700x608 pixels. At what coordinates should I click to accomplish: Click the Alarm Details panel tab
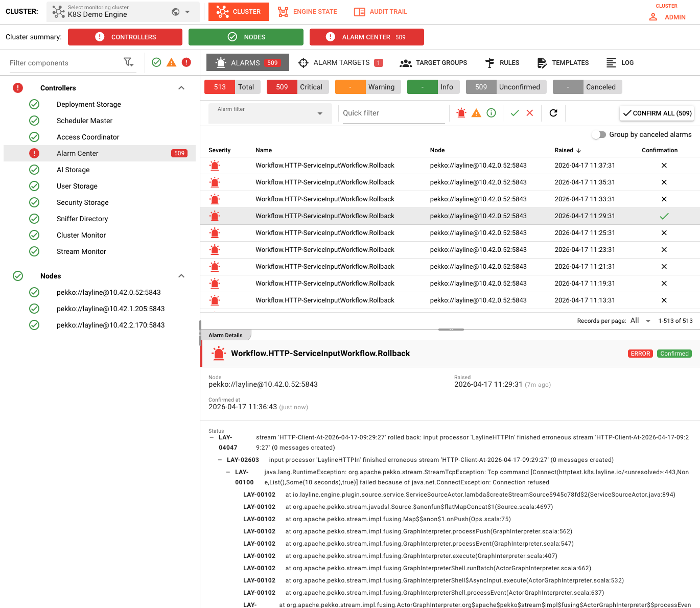[x=225, y=335]
